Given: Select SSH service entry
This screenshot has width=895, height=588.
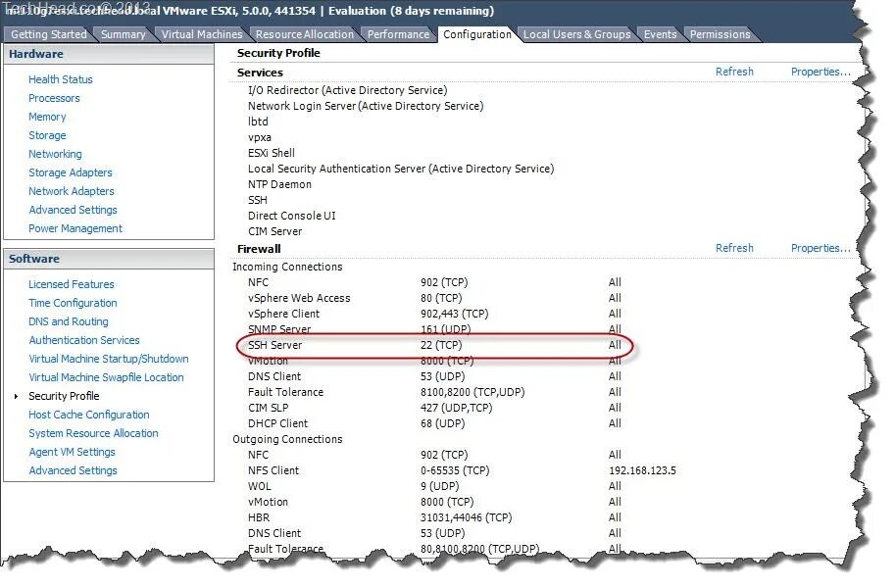Looking at the screenshot, I should coord(258,200).
